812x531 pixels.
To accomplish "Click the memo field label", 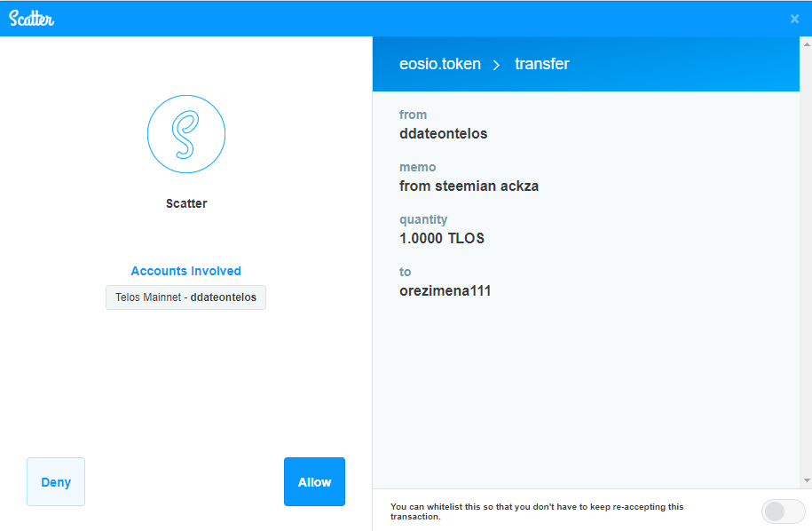I will pyautogui.click(x=417, y=167).
